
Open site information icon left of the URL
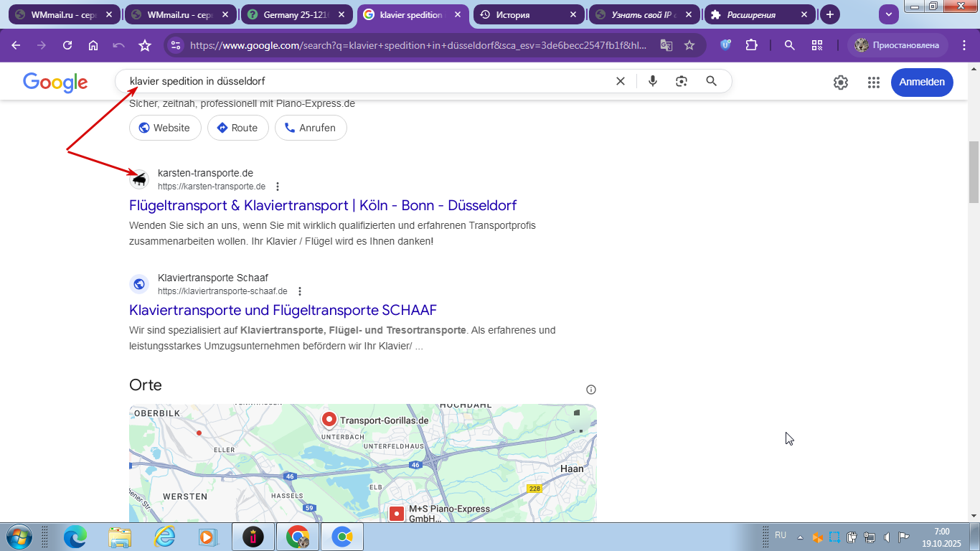coord(176,45)
